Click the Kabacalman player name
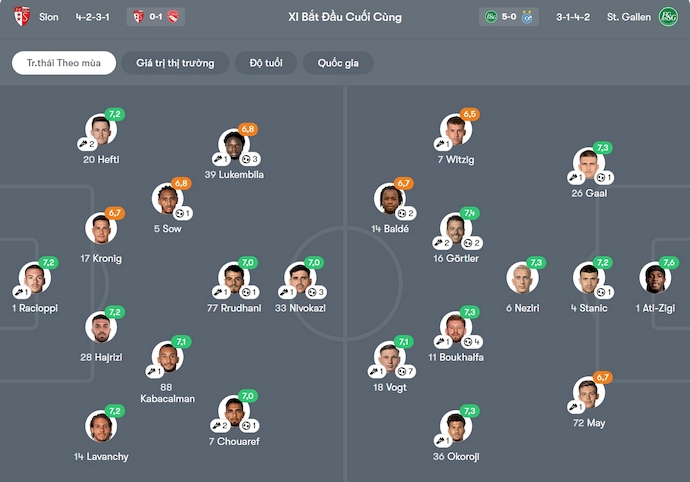 tap(166, 392)
